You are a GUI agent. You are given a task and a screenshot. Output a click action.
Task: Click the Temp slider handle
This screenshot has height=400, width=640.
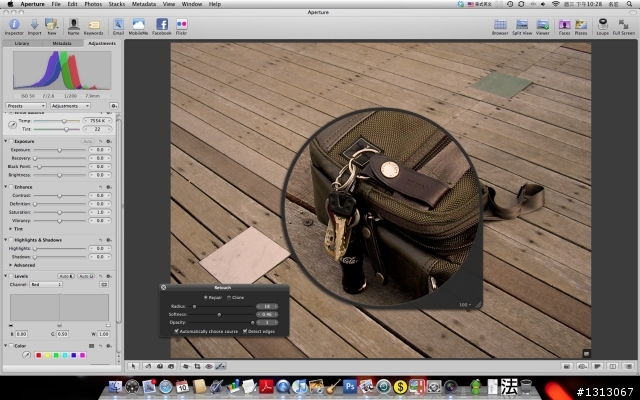(x=64, y=121)
